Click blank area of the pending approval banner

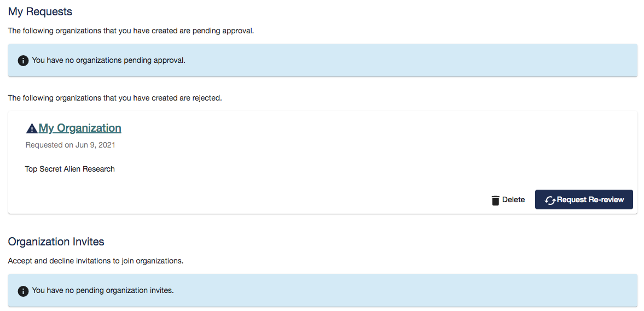(x=410, y=60)
